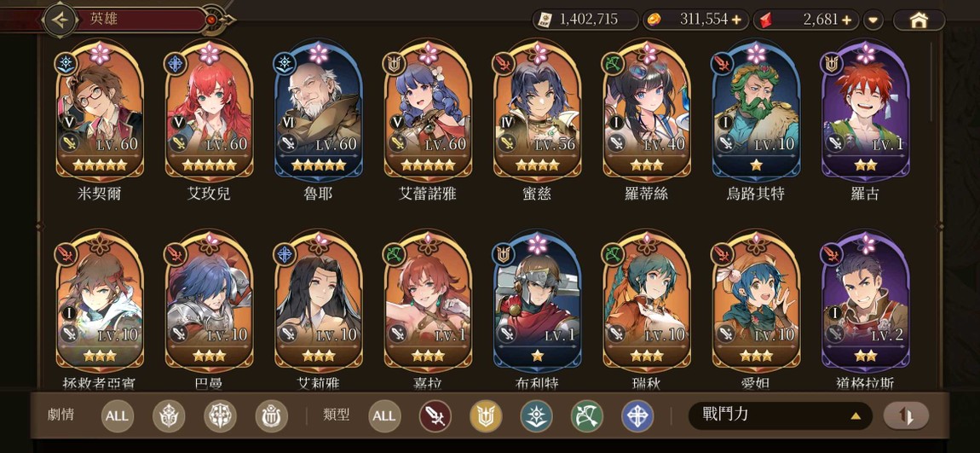
Task: Click the hero list vertical scrollbar
Action: [x=931, y=81]
